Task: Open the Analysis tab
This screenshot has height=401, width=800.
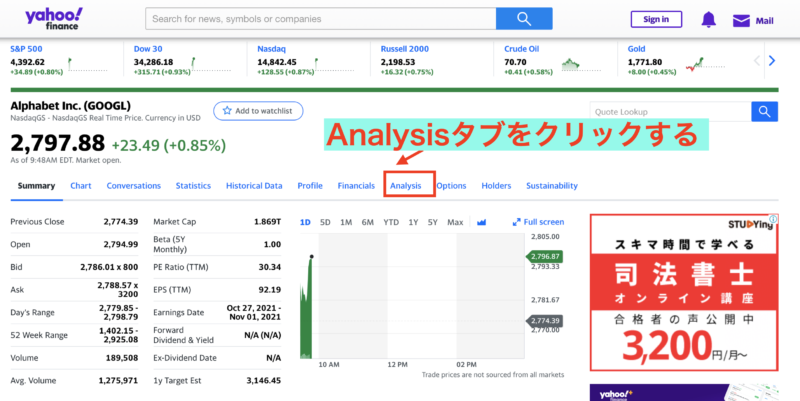Action: (406, 186)
